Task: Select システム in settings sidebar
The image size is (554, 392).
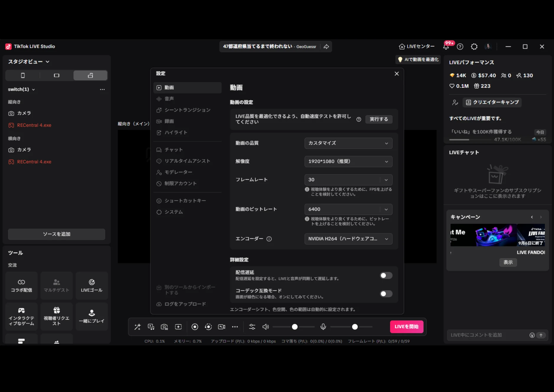Action: [187, 212]
